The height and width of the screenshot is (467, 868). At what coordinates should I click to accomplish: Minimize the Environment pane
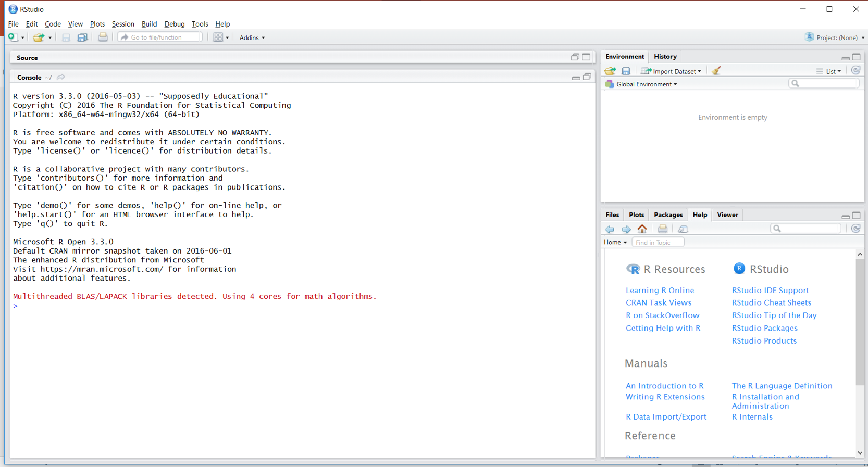(x=845, y=57)
